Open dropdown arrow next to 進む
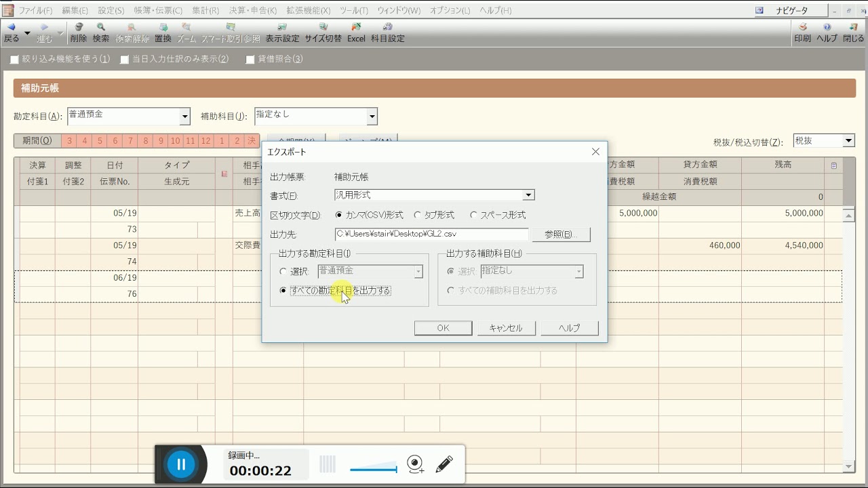Image resolution: width=868 pixels, height=488 pixels. [60, 33]
